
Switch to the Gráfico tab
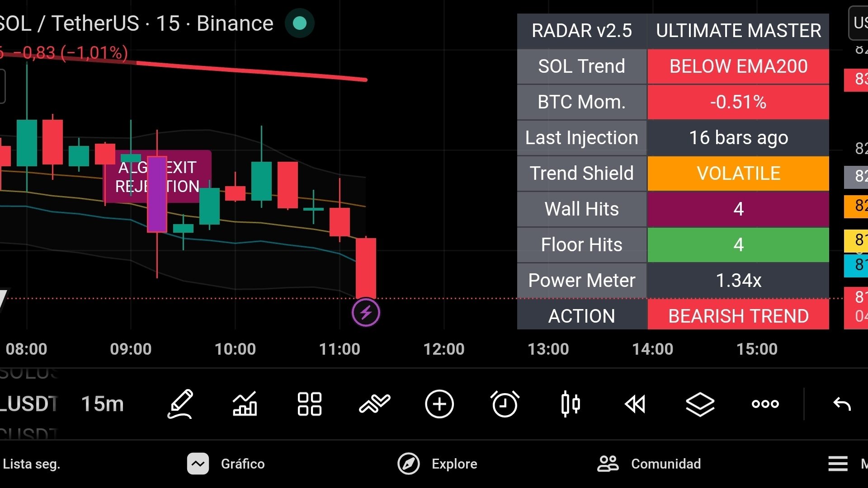tap(226, 464)
